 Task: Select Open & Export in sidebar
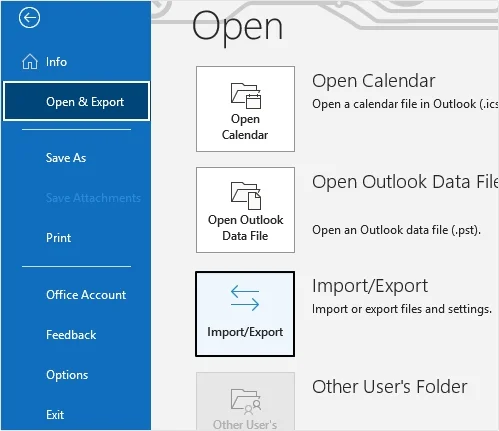(x=76, y=101)
